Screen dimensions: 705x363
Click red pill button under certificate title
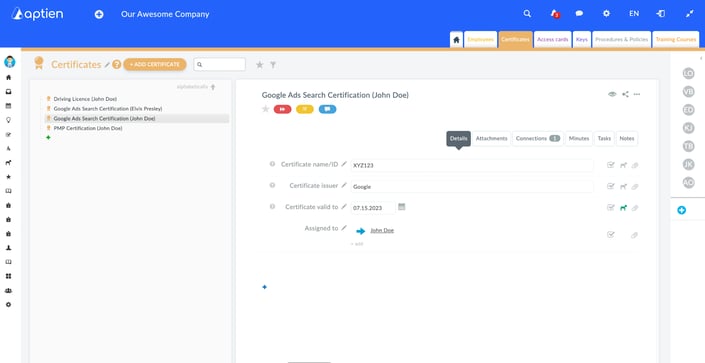pos(282,109)
